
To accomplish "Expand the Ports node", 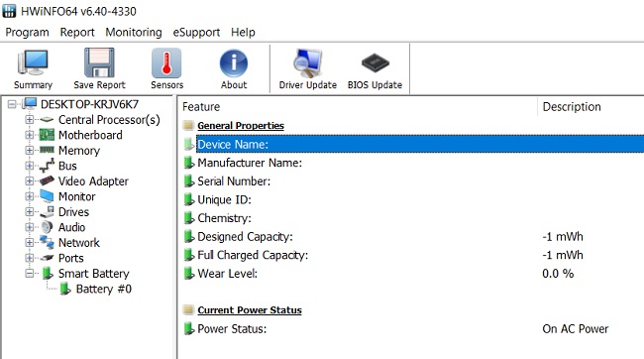I will tap(30, 258).
